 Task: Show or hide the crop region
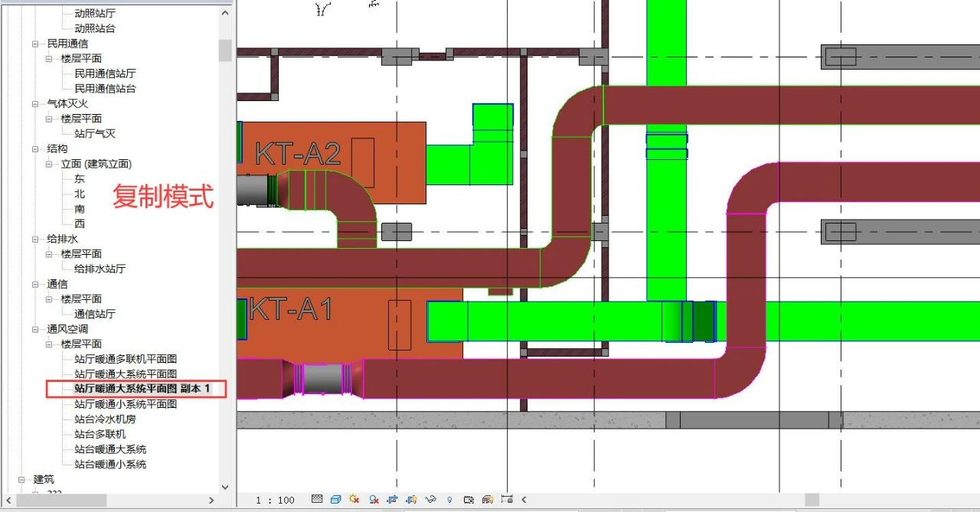[x=411, y=500]
